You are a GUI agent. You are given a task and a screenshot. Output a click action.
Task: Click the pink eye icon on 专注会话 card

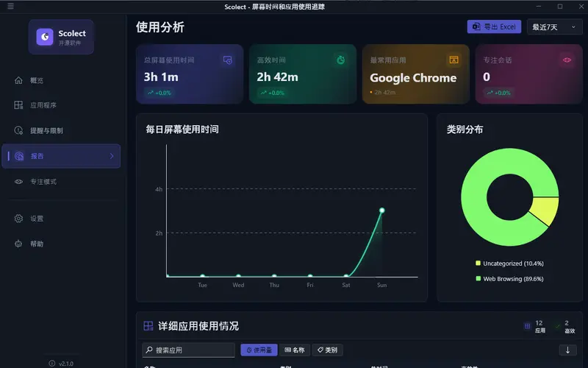(x=567, y=60)
